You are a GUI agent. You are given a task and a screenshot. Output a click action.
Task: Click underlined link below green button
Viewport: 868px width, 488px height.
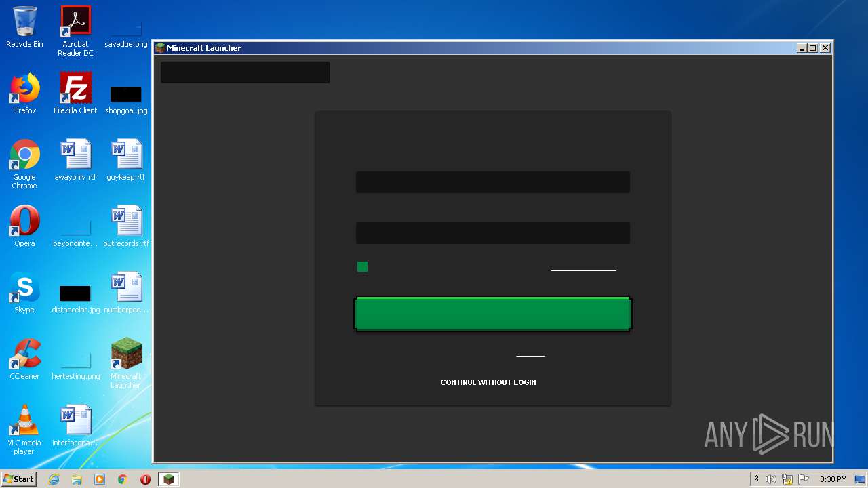530,352
